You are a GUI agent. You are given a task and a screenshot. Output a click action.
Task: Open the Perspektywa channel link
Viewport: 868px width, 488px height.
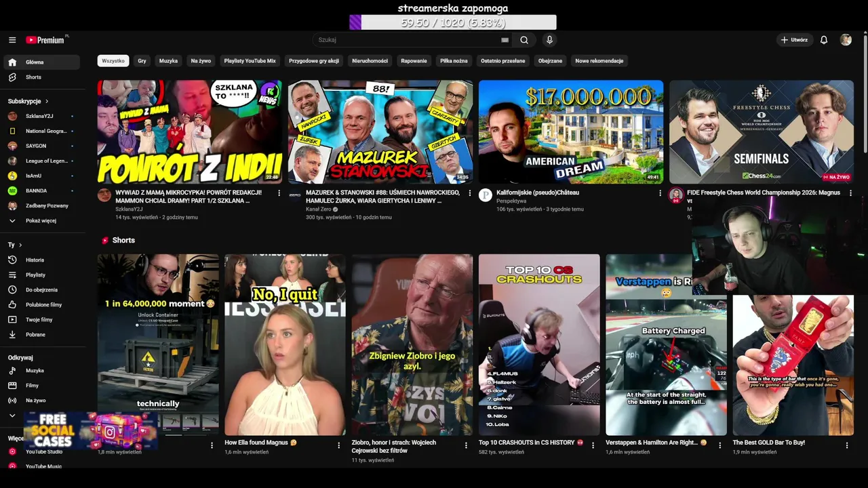tap(511, 201)
